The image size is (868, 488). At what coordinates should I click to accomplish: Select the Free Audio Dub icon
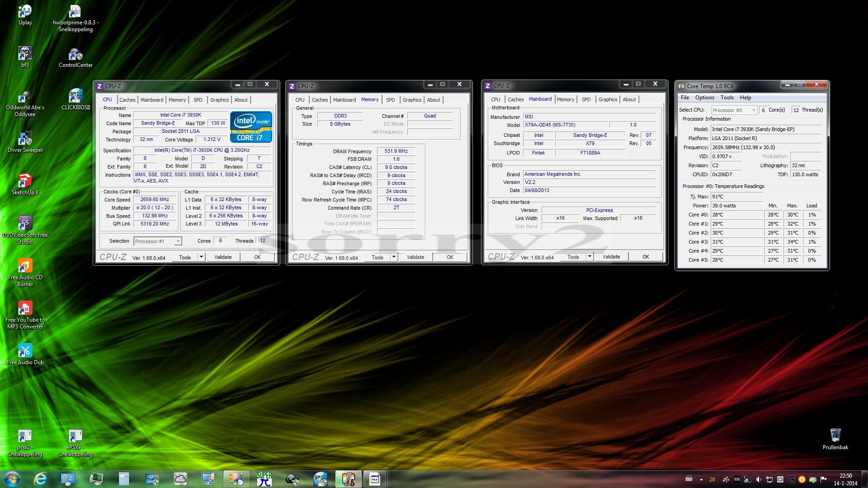coord(25,354)
